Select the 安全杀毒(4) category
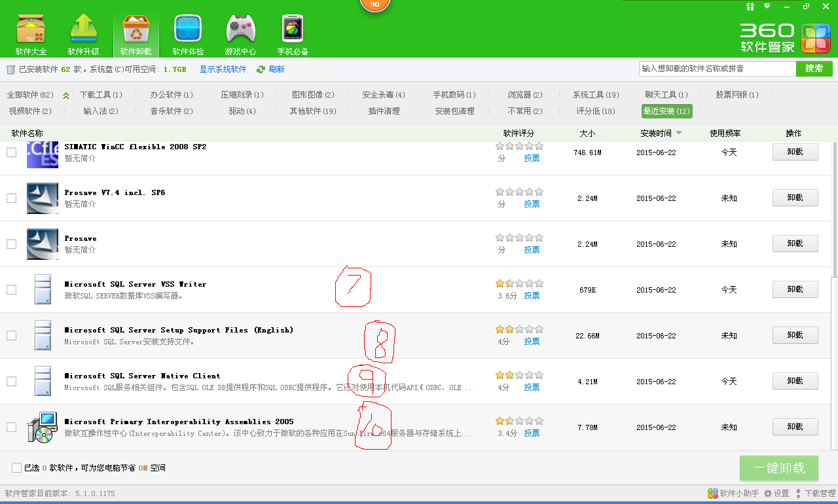This screenshot has height=504, width=838. (x=384, y=95)
